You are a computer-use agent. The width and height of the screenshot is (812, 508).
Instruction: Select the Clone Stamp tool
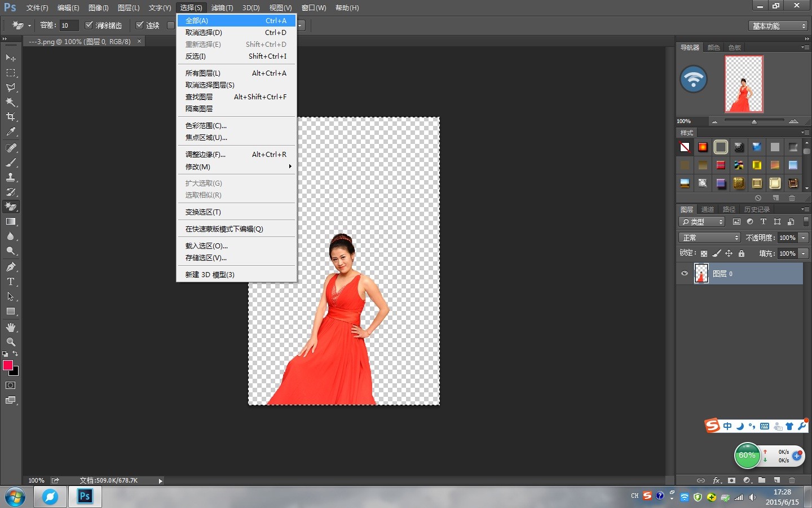11,177
